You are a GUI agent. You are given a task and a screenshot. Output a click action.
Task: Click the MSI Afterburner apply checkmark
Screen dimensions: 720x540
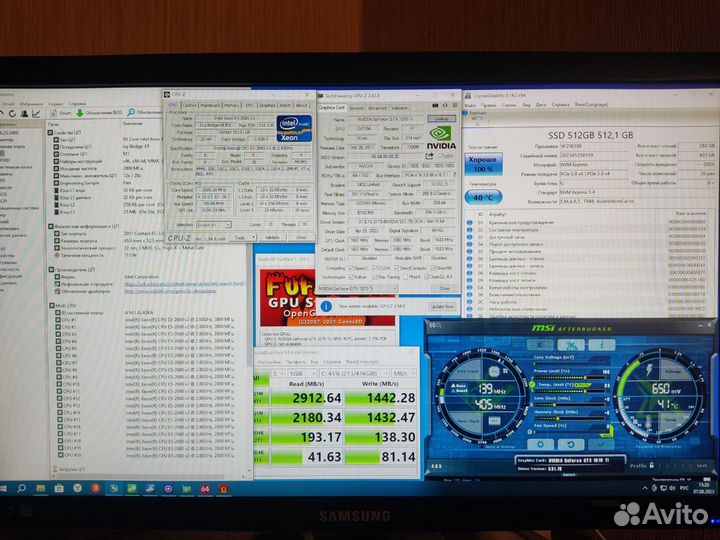click(602, 444)
